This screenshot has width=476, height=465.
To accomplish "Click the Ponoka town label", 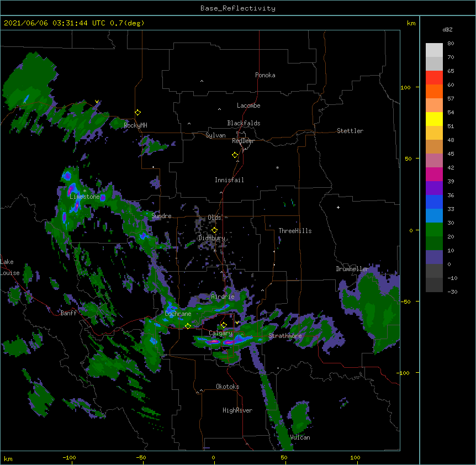I will coord(265,75).
